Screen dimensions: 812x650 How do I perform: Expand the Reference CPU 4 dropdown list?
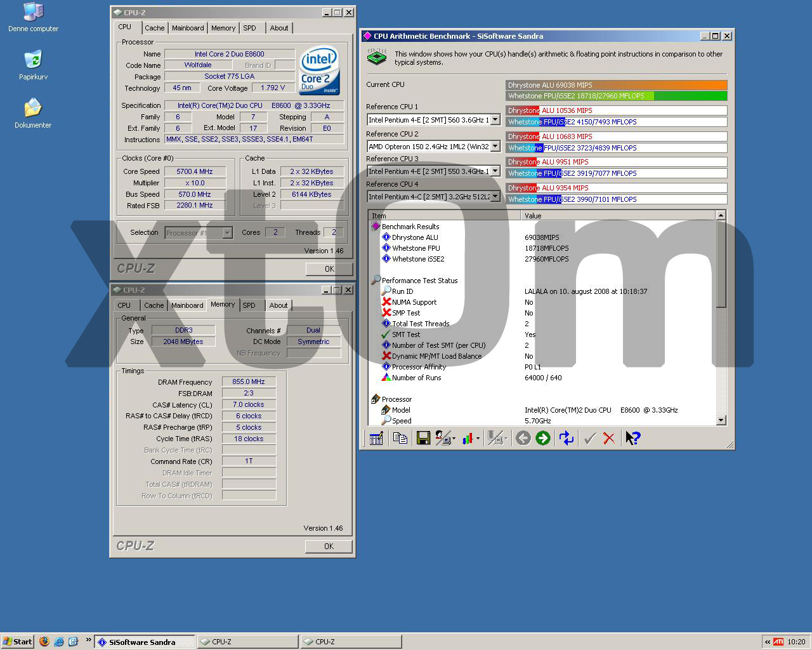coord(495,197)
